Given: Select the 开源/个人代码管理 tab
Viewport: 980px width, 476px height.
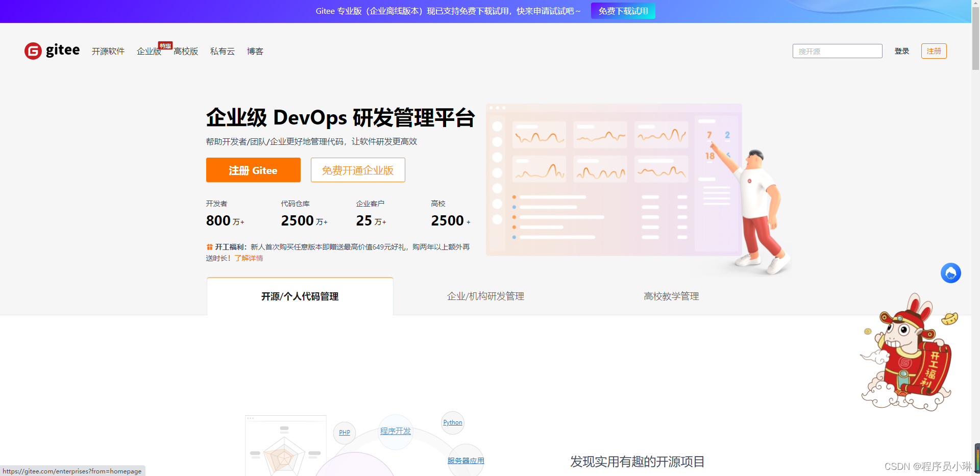Looking at the screenshot, I should (x=300, y=296).
